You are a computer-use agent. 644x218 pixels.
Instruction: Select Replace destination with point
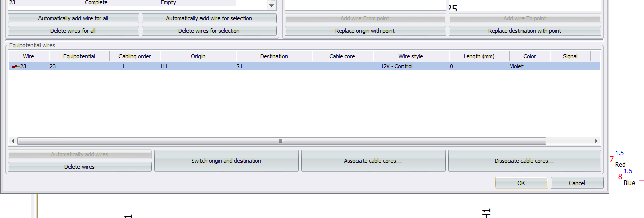(525, 31)
